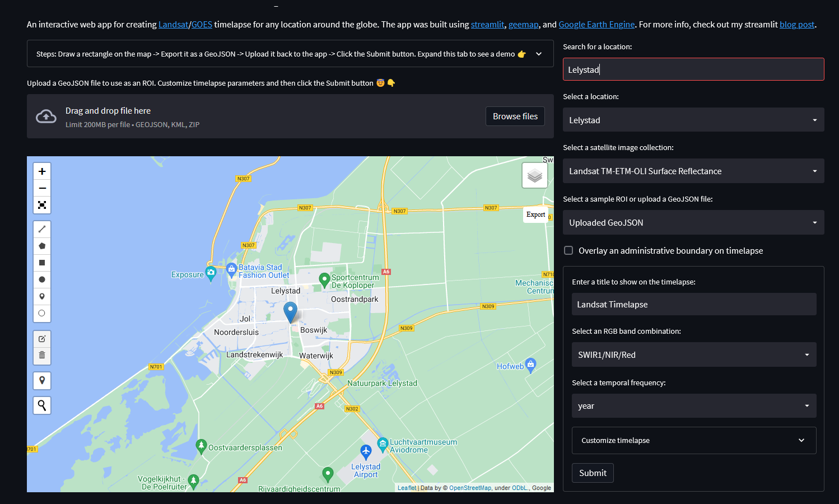Select the delete layers tool
The image size is (839, 504).
click(42, 356)
